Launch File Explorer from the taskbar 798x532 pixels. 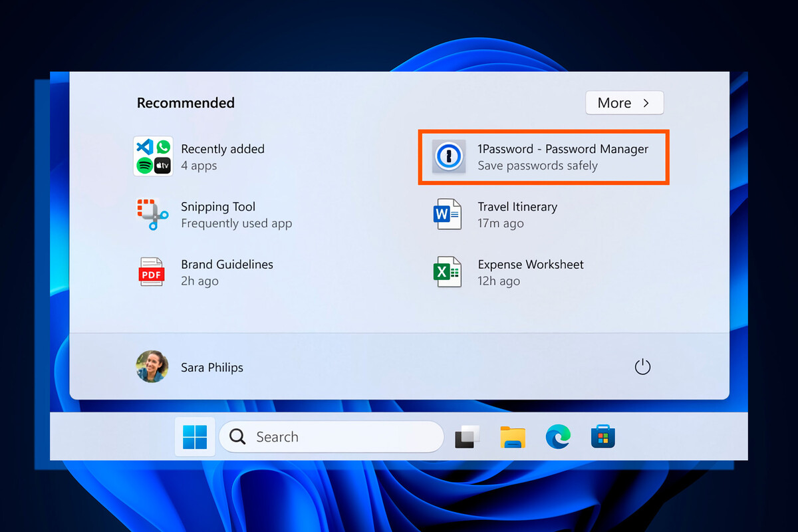click(513, 437)
